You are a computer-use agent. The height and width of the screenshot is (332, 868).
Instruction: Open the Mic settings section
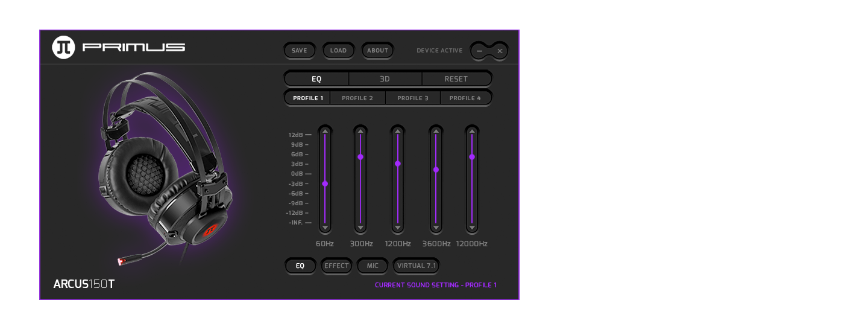point(373,266)
